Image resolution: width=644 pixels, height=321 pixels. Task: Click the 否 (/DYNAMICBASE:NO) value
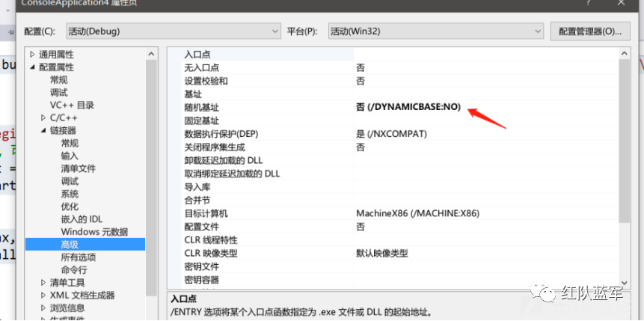tap(408, 107)
